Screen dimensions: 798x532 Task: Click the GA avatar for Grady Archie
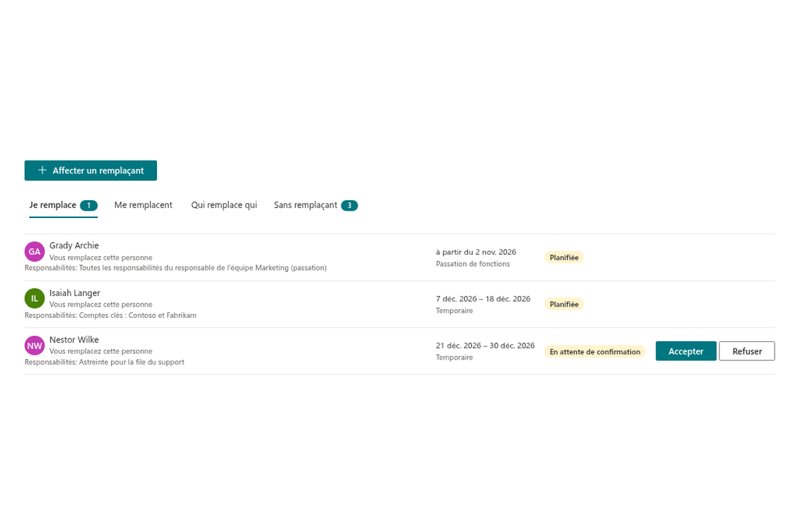(x=35, y=251)
